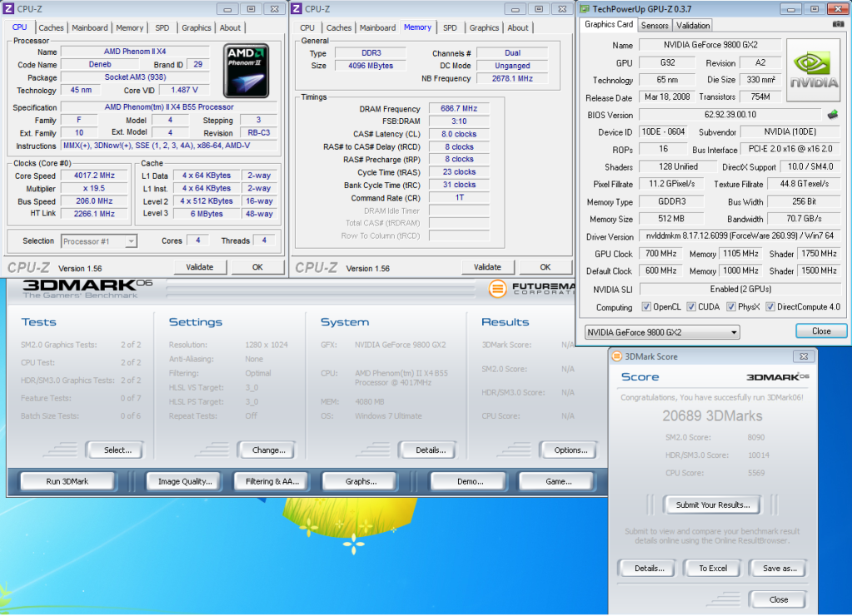Click the BIOS Version field "62.92.39.00.10"
The image size is (852, 616).
click(730, 115)
